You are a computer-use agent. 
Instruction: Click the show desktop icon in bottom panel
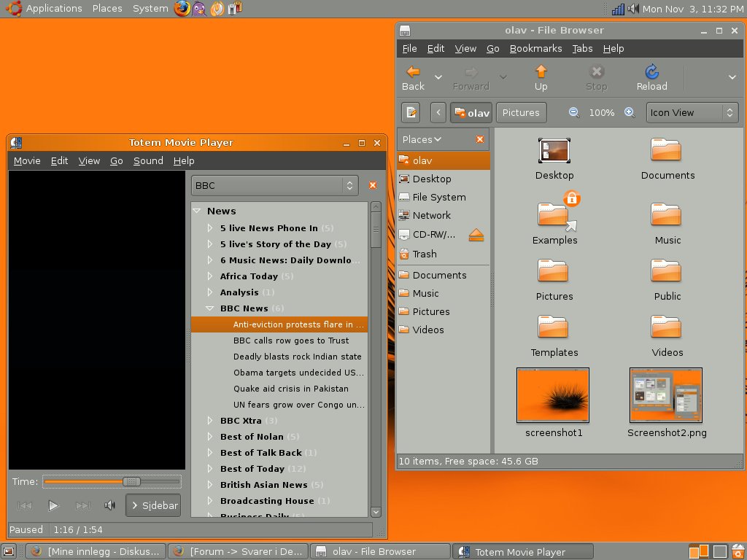click(9, 551)
